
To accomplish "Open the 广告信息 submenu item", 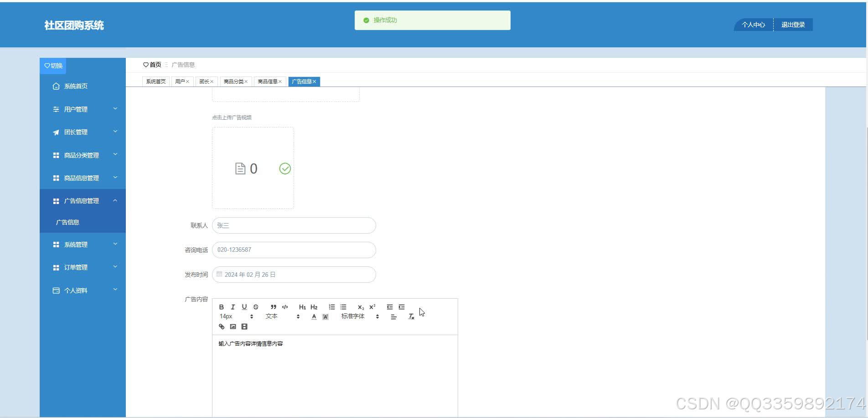I will click(x=83, y=222).
